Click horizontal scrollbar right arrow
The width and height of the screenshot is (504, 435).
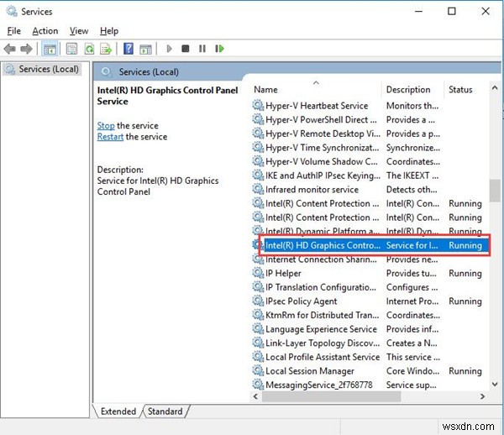tap(482, 396)
